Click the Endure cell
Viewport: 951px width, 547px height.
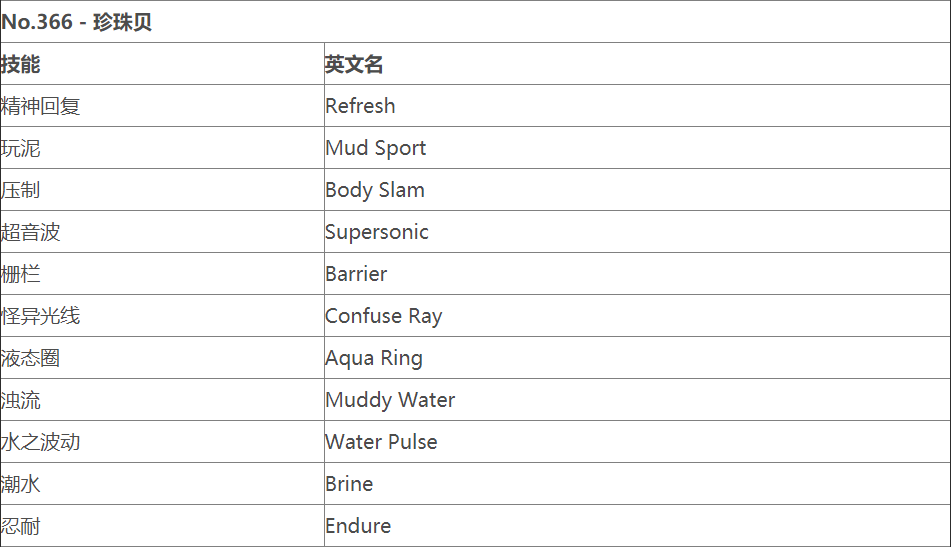coord(358,526)
